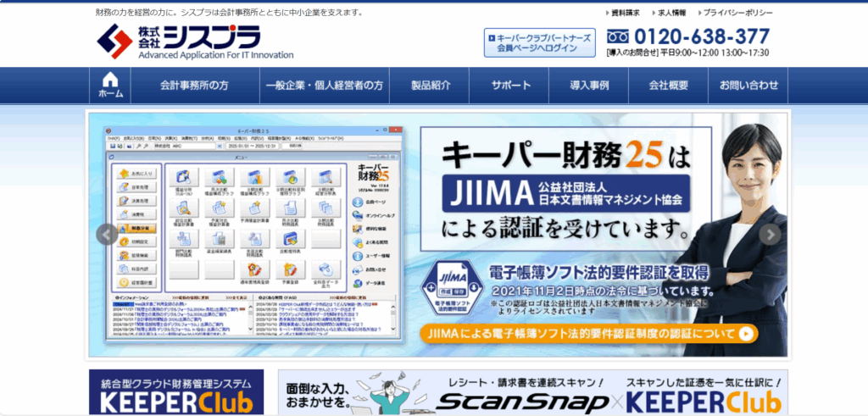Click the 0120-638-377 phone number
The image size is (868, 416).
701,36
